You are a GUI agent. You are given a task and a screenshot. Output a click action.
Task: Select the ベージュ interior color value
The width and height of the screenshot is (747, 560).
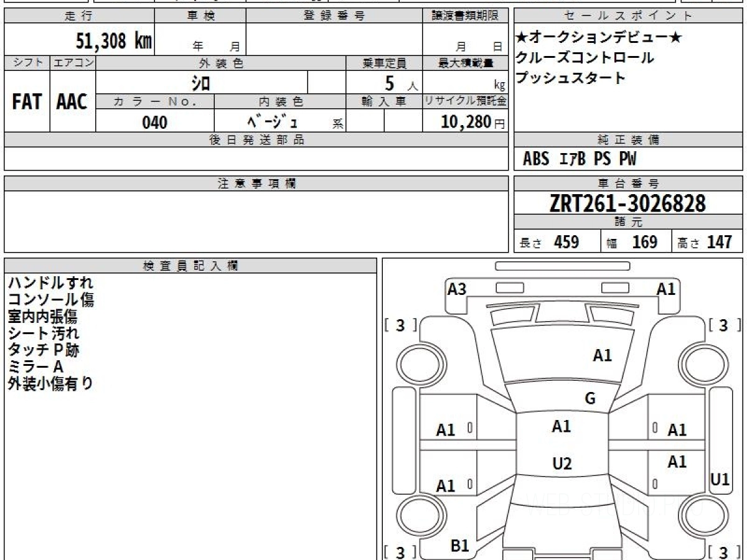[x=272, y=121]
